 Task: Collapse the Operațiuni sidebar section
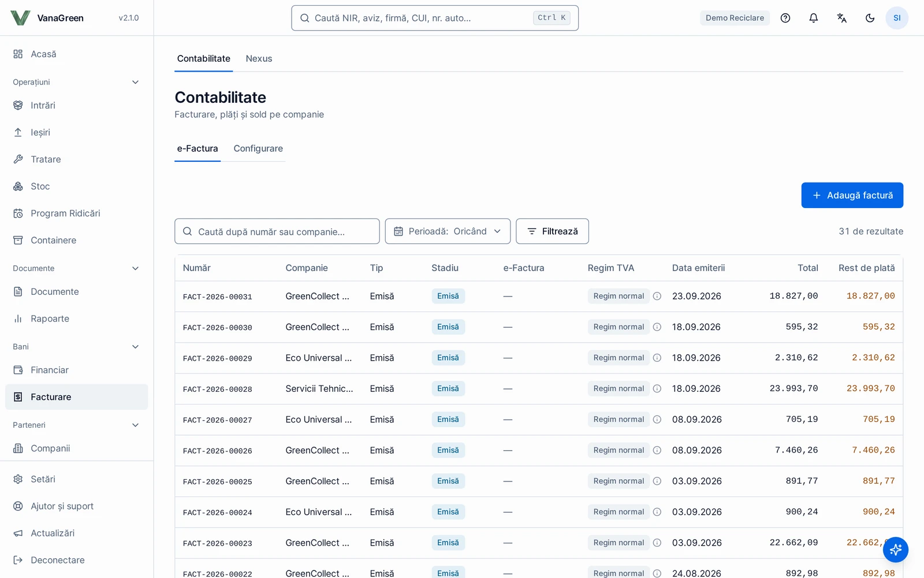[x=76, y=82]
